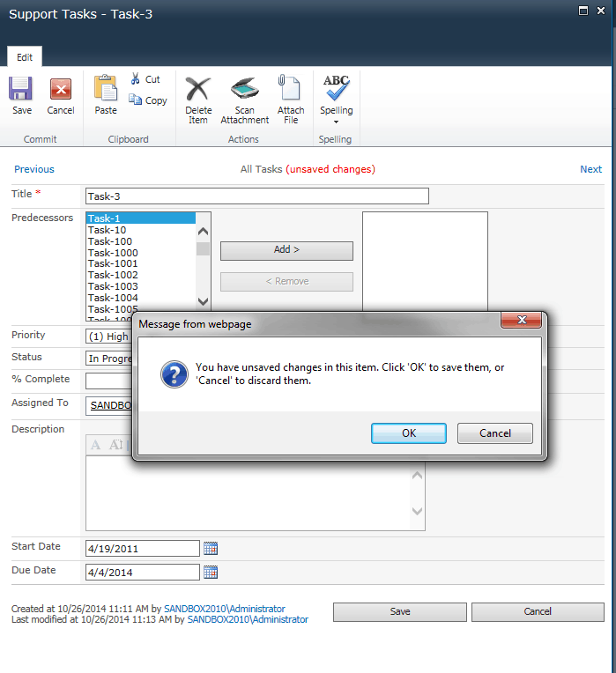This screenshot has height=673, width=616.
Task: Open Scan Attachment tool
Action: tap(244, 90)
